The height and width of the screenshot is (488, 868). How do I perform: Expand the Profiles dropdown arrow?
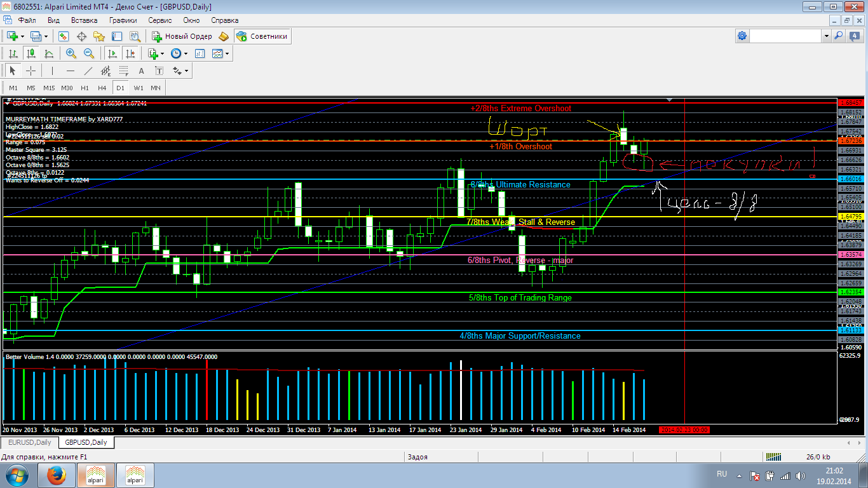(x=46, y=36)
